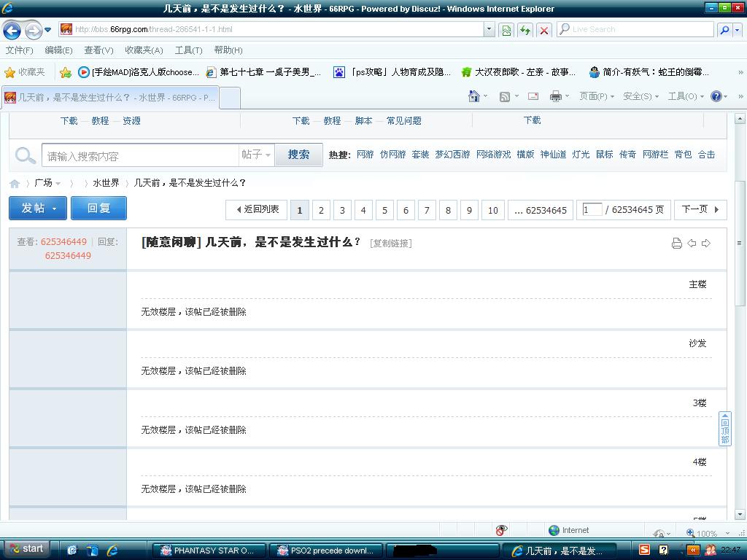This screenshot has height=560, width=747.
Task: Click the Refresh page icon
Action: tap(525, 30)
